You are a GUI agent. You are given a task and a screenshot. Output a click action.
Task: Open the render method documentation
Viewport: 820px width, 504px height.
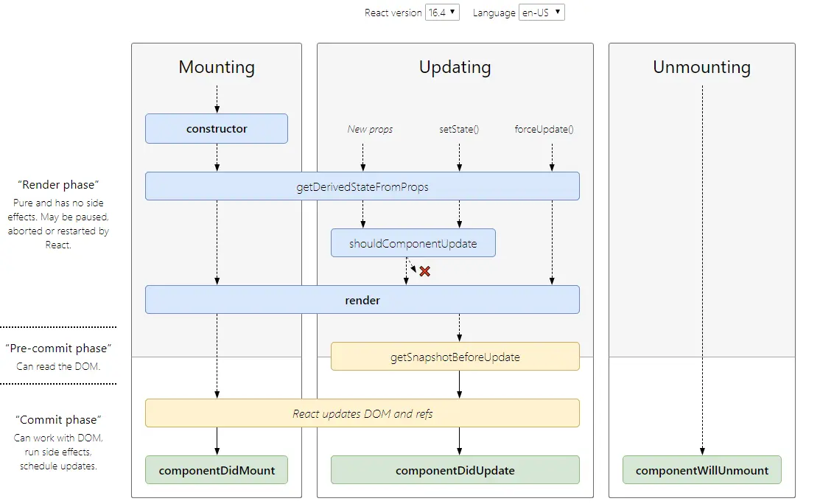pyautogui.click(x=362, y=300)
